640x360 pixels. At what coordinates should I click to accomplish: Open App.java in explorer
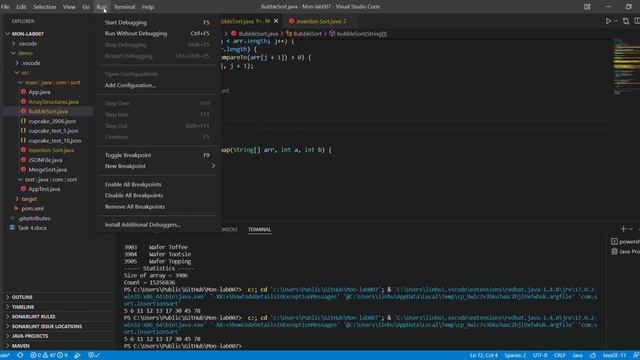pos(40,92)
